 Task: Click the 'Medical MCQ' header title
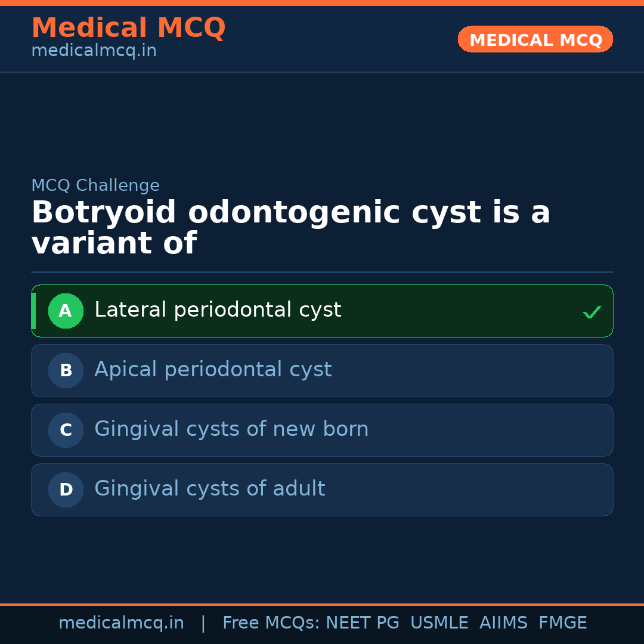point(128,28)
